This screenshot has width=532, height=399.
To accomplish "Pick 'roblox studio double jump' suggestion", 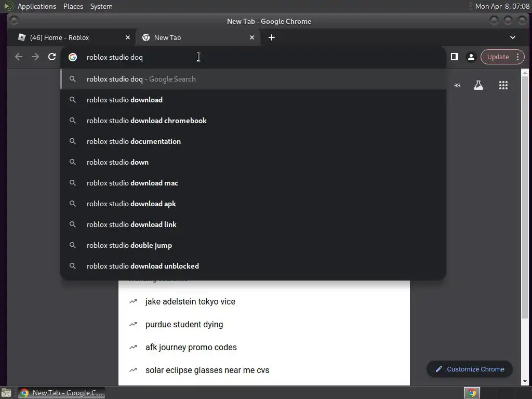I will [253, 245].
